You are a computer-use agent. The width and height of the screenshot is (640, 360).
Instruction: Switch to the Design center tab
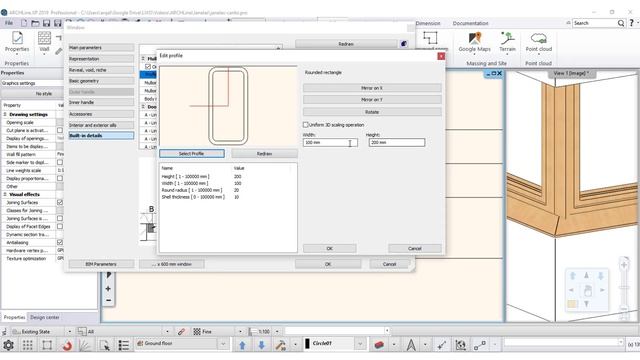pos(44,317)
